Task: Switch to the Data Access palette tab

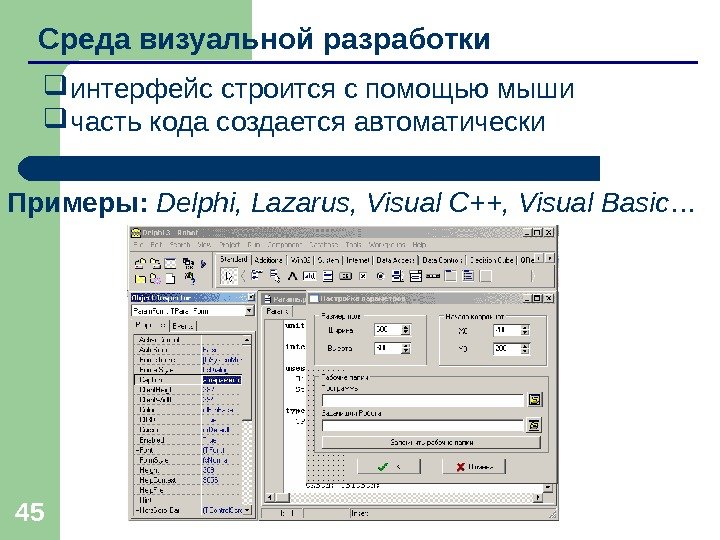Action: 395,260
